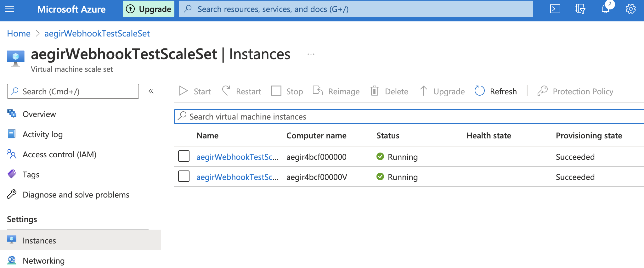
Task: Click the Networking globe icon
Action: pyautogui.click(x=12, y=260)
